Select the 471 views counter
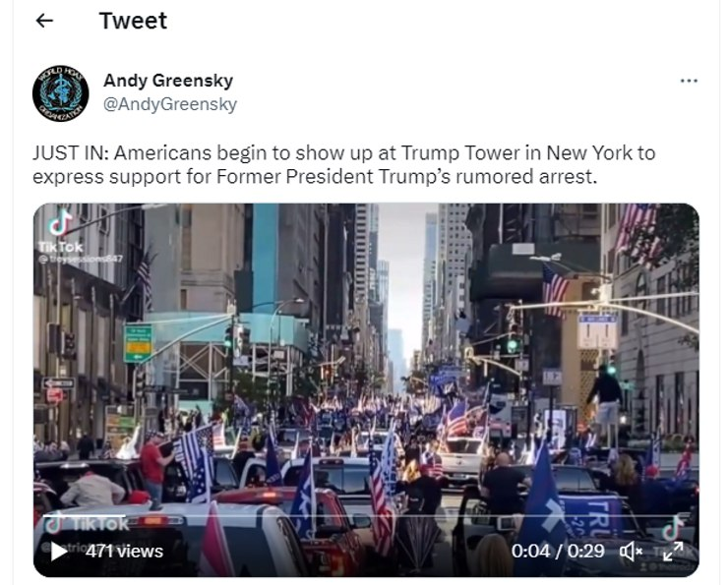728x585 pixels. [124, 552]
